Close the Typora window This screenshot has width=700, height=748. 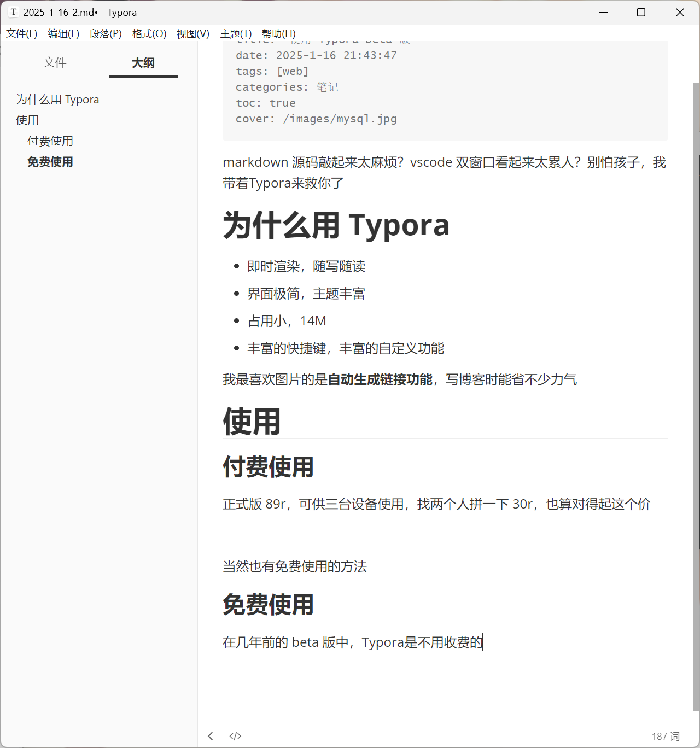pyautogui.click(x=680, y=12)
